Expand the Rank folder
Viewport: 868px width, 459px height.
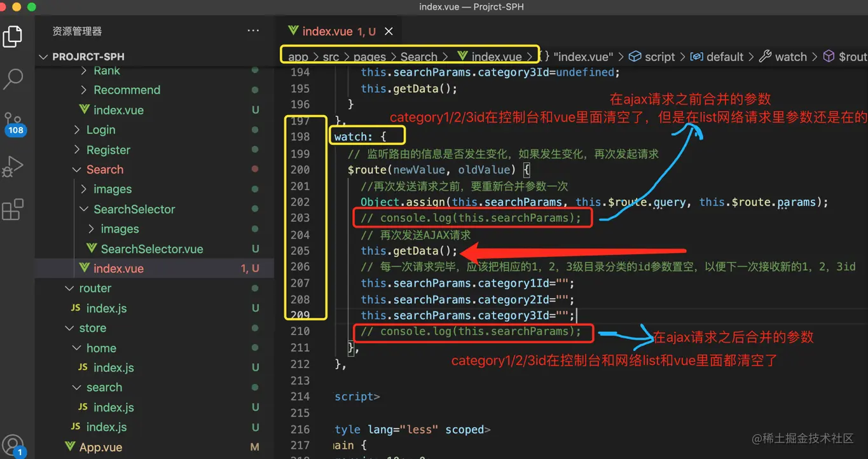[x=85, y=71]
